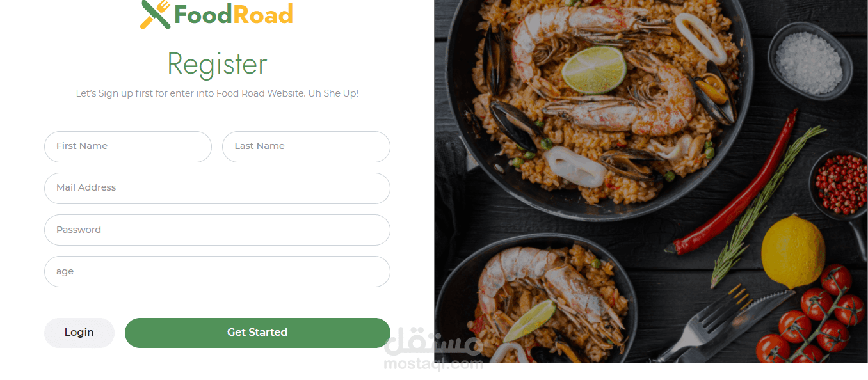Click the FoodRoad logo text

click(234, 14)
